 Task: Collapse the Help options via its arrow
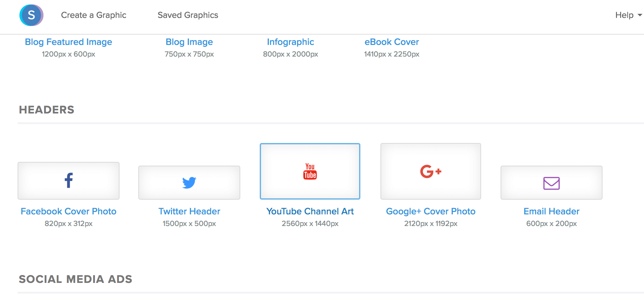[x=640, y=15]
